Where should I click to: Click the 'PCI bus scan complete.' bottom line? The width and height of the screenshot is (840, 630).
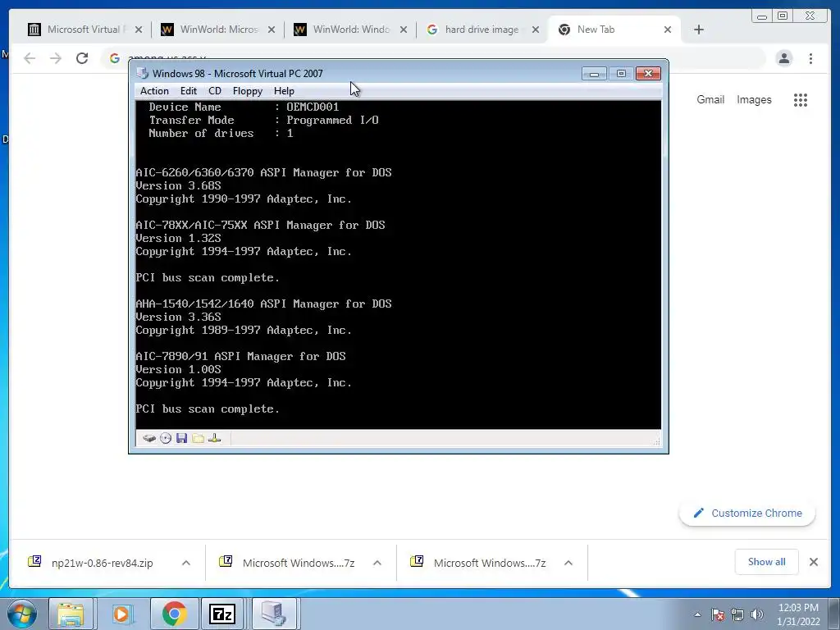click(x=208, y=409)
